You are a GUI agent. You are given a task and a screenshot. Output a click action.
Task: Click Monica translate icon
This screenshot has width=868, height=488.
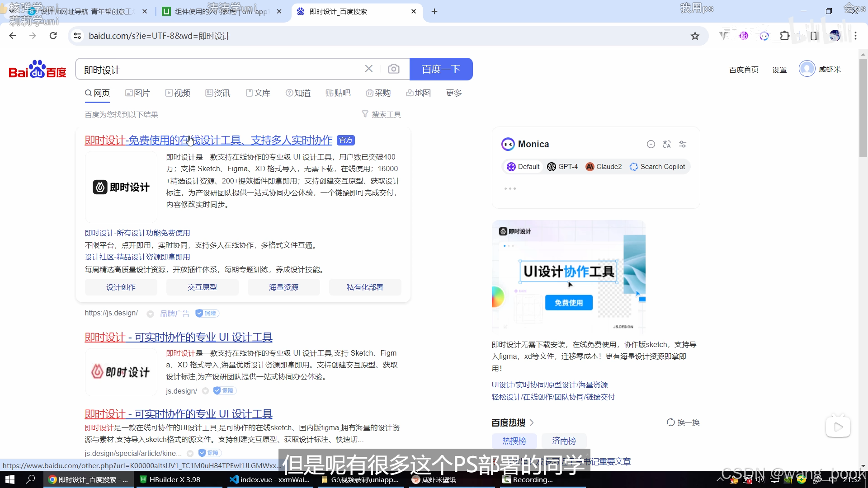click(667, 144)
